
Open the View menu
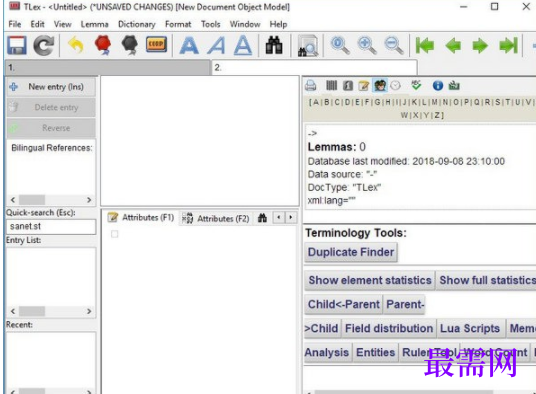pyautogui.click(x=63, y=24)
